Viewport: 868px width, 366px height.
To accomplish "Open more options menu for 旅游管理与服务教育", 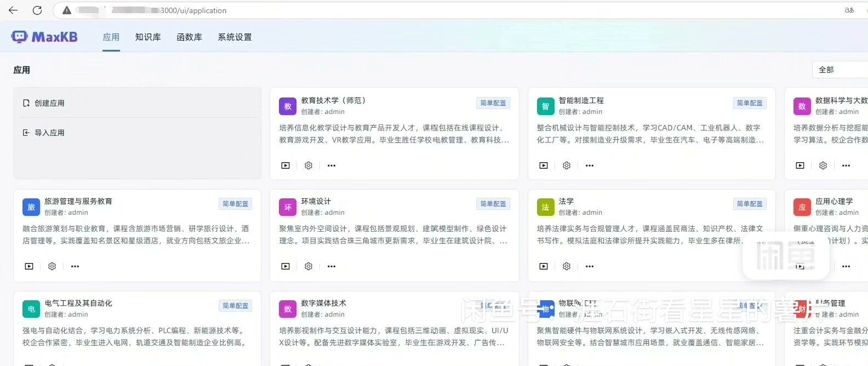I will (x=75, y=266).
